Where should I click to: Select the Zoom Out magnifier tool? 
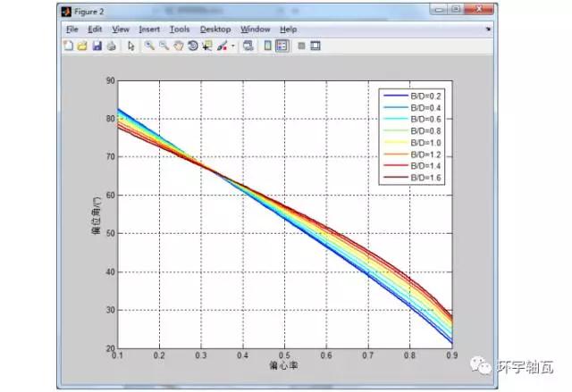pyautogui.click(x=164, y=46)
